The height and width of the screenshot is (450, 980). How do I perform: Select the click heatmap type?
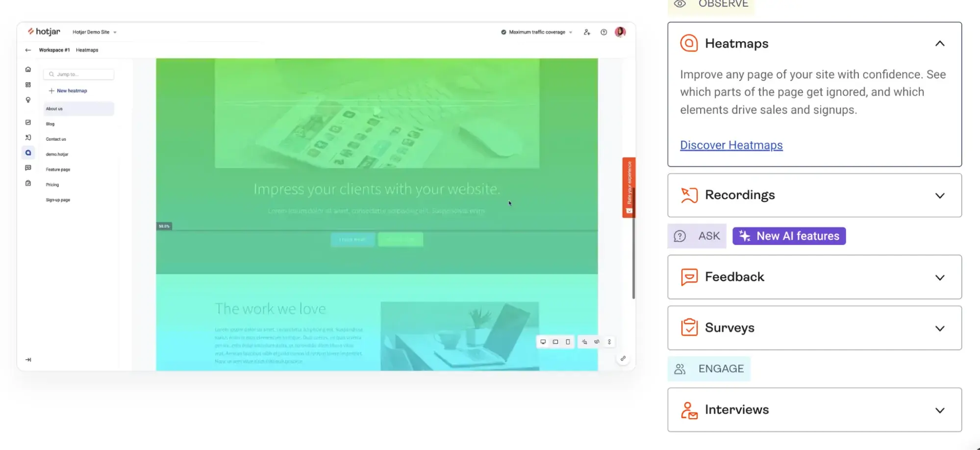(x=584, y=342)
